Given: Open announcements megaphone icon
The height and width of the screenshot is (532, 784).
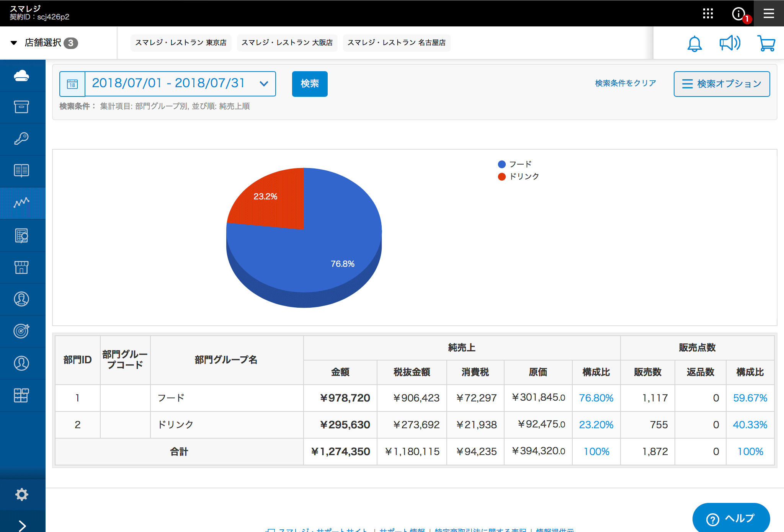Looking at the screenshot, I should pos(730,43).
